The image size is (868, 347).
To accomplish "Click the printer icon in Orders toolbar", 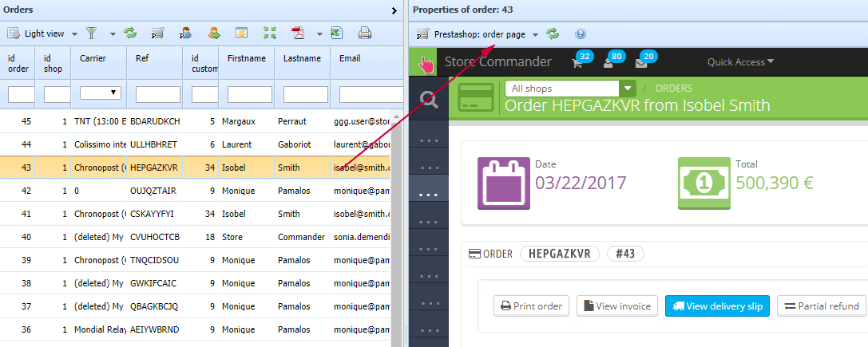I will (365, 34).
